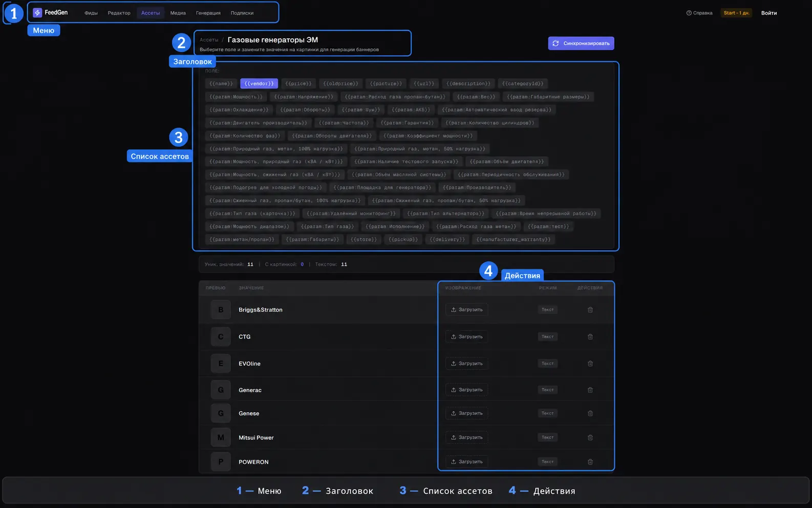Switch the mode tag on Generac row
Screen dimensions: 812x508
[548, 390]
